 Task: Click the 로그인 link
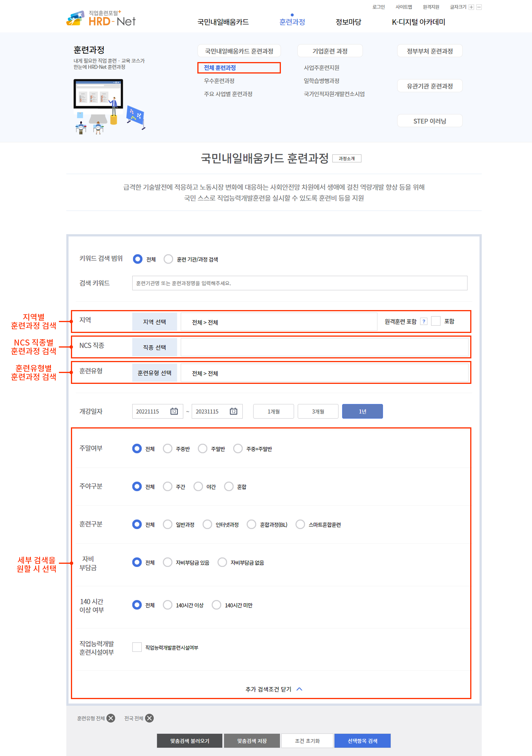[x=378, y=7]
